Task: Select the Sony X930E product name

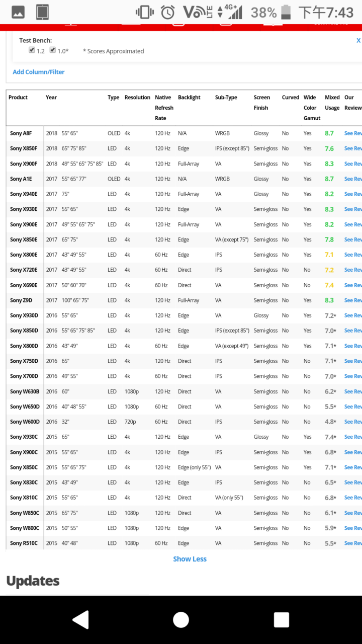Action: [x=24, y=209]
